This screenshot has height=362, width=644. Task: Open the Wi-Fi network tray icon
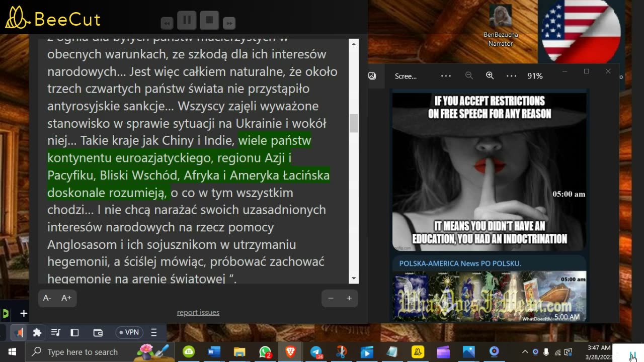557,352
